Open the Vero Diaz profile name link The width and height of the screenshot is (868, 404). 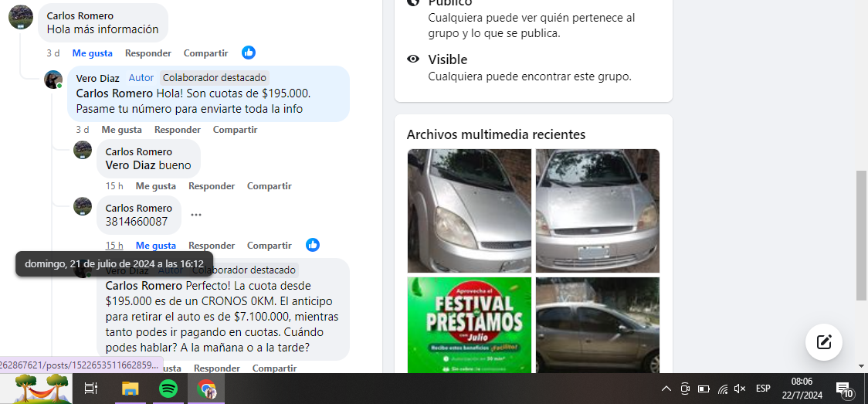[97, 78]
